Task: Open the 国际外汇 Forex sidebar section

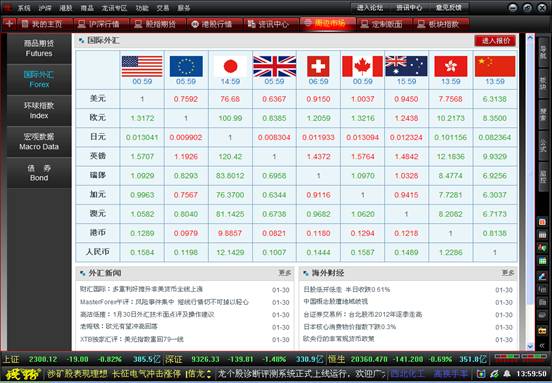Action: [x=39, y=79]
